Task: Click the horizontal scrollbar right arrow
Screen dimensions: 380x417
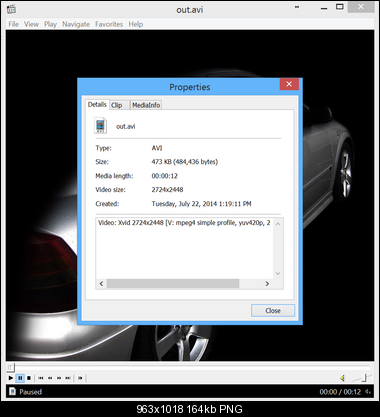Action: (x=267, y=283)
